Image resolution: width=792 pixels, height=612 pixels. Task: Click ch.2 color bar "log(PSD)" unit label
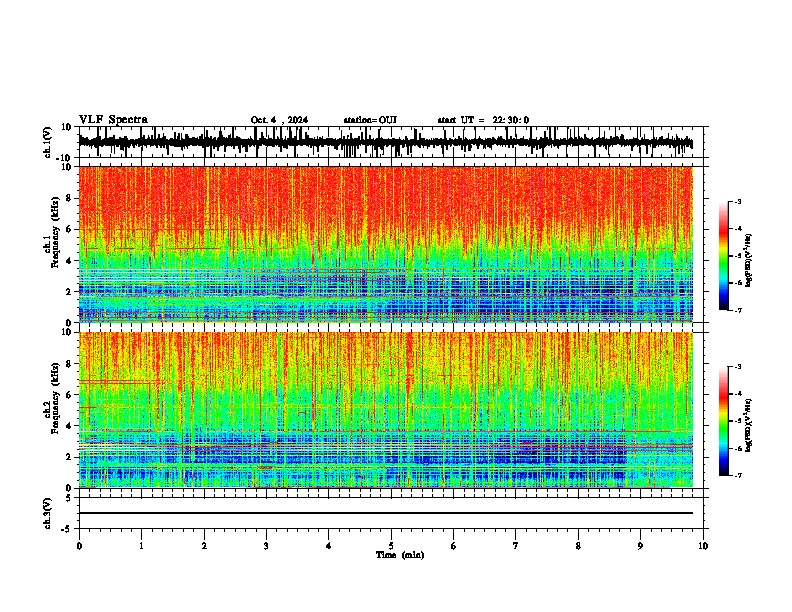pos(749,425)
